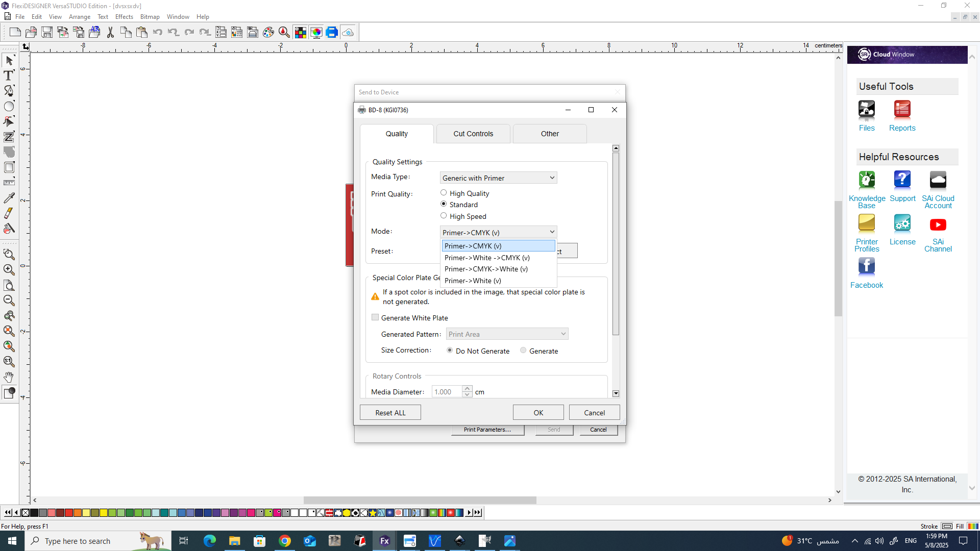
Task: Collapse the Mode dropdown list
Action: click(552, 232)
